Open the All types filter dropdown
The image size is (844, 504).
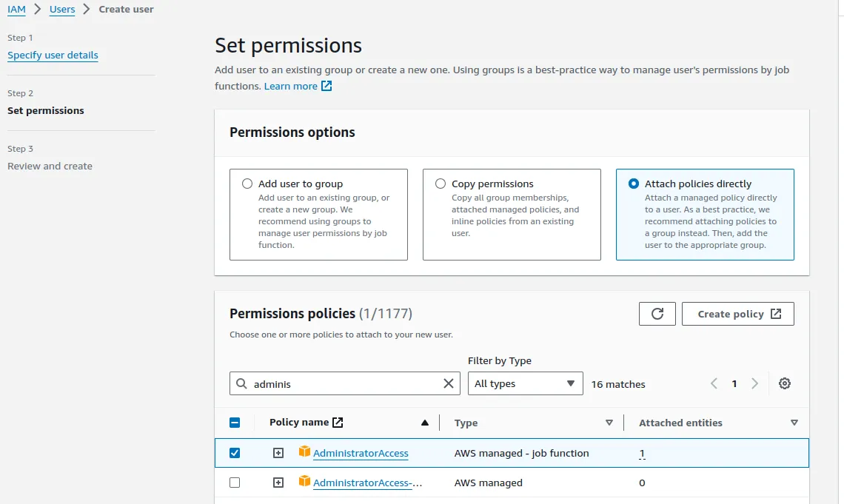click(x=525, y=383)
